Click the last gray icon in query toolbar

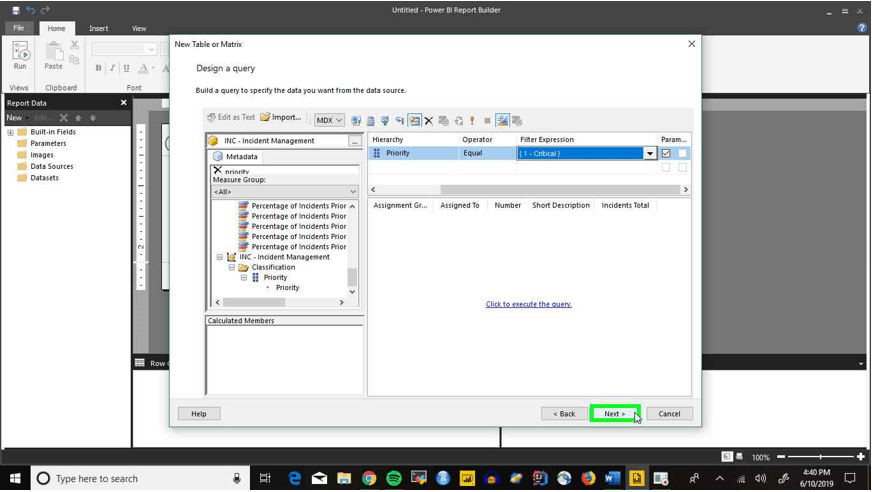pos(517,121)
